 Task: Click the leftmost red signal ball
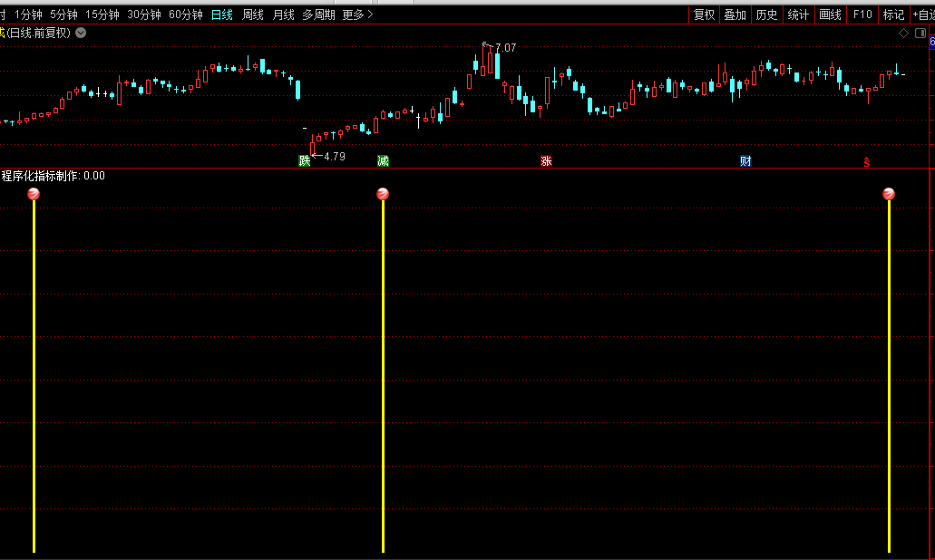tap(34, 194)
